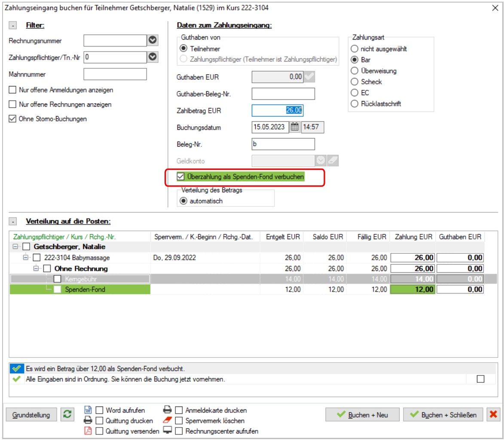Viewport: 504px width, 440px height.
Task: Open the Zahlungspflichtiger/Tn.-Nr dropdown
Action: [x=153, y=57]
